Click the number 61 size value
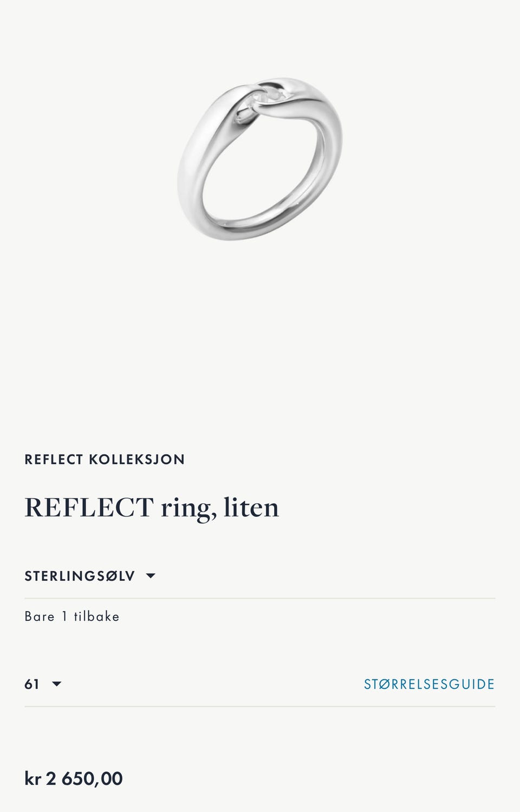 click(32, 684)
